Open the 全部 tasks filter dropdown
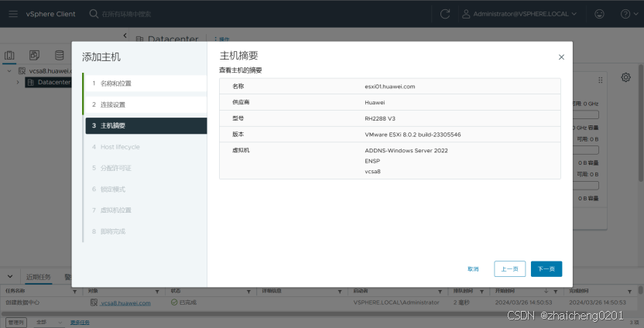The width and height of the screenshot is (644, 328). pyautogui.click(x=49, y=323)
